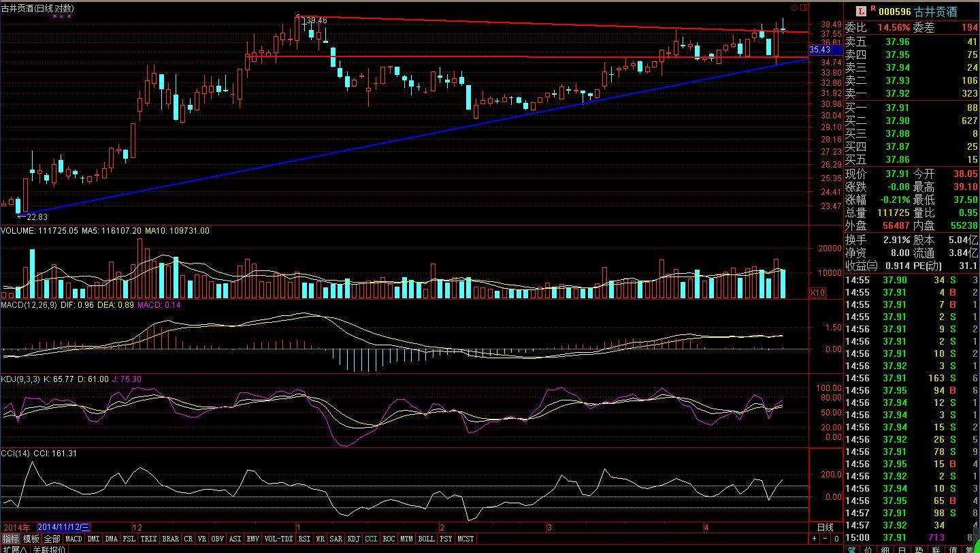Switch indicator to VOL-TDX
This screenshot has width=980, height=553.
click(278, 539)
